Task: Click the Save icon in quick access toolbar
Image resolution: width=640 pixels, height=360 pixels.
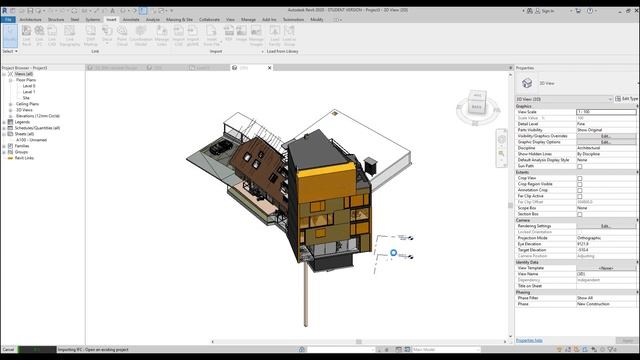Action: point(30,11)
